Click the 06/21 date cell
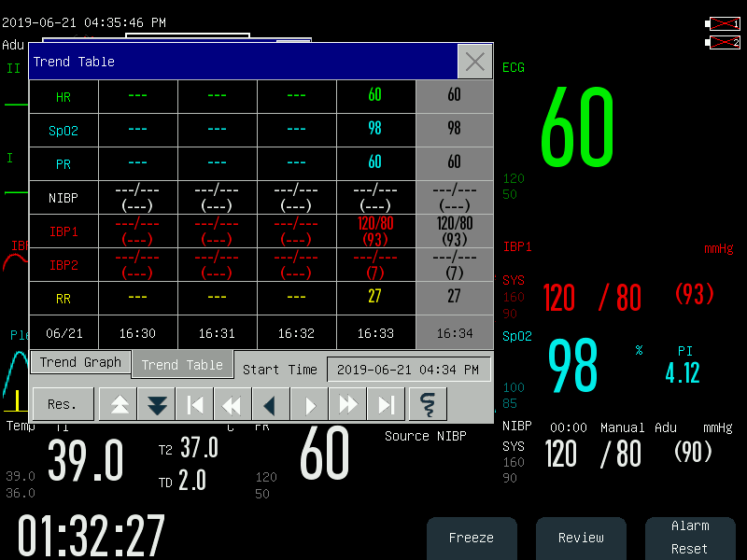The width and height of the screenshot is (747, 560). [x=63, y=333]
